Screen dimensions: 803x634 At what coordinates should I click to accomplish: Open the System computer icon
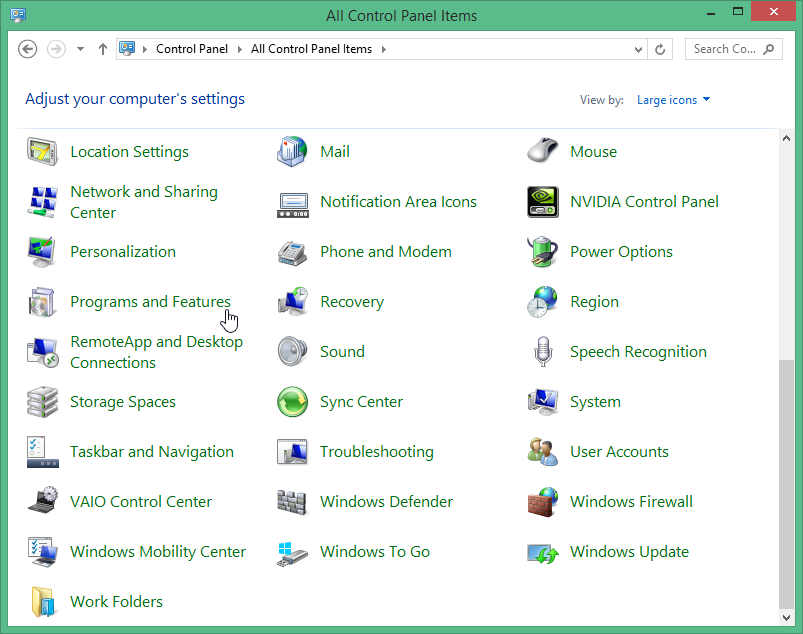543,402
